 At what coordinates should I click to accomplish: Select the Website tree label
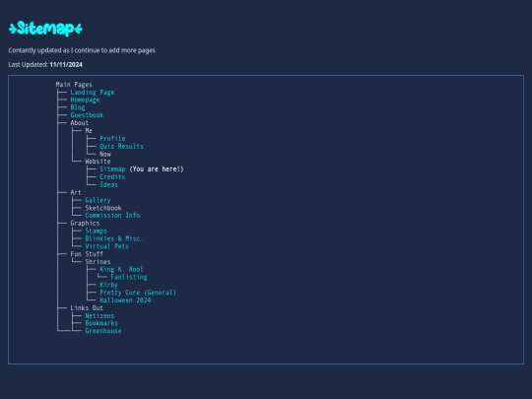[x=98, y=162]
